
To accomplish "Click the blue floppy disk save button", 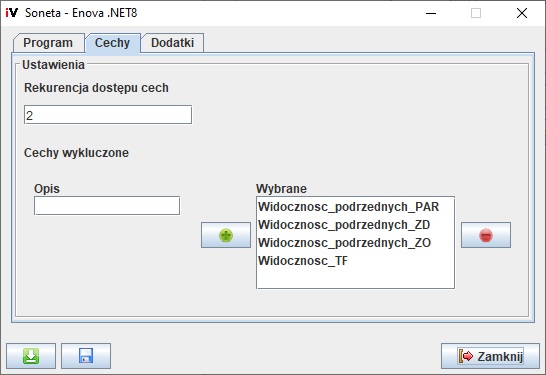I will click(x=86, y=356).
